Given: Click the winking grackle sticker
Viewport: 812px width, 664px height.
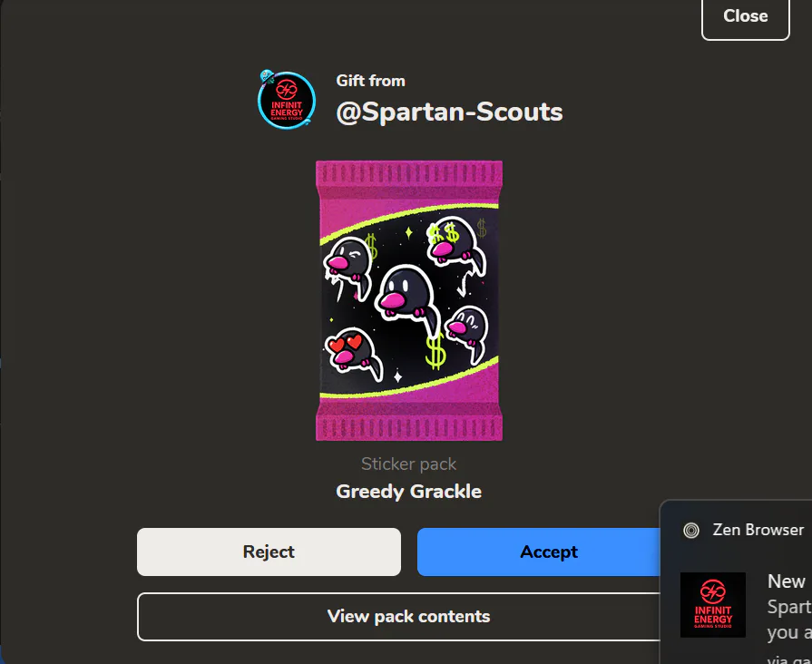Looking at the screenshot, I should pos(348,268).
